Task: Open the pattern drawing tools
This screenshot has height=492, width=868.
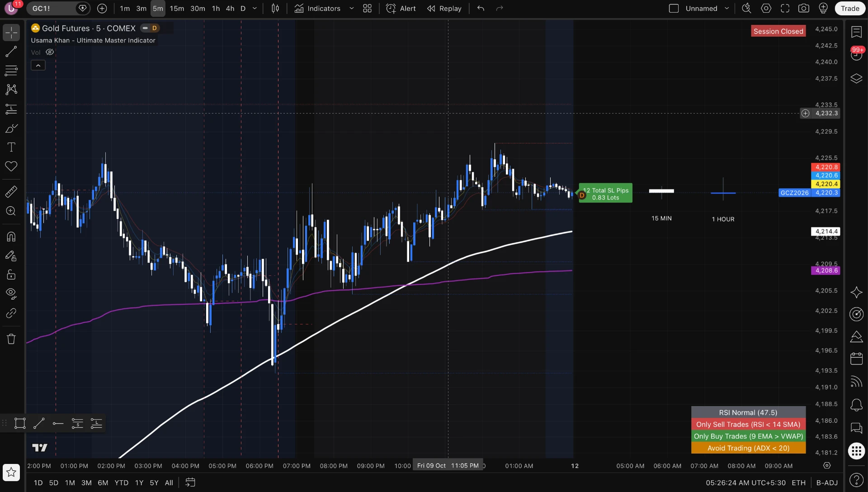Action: click(x=11, y=90)
